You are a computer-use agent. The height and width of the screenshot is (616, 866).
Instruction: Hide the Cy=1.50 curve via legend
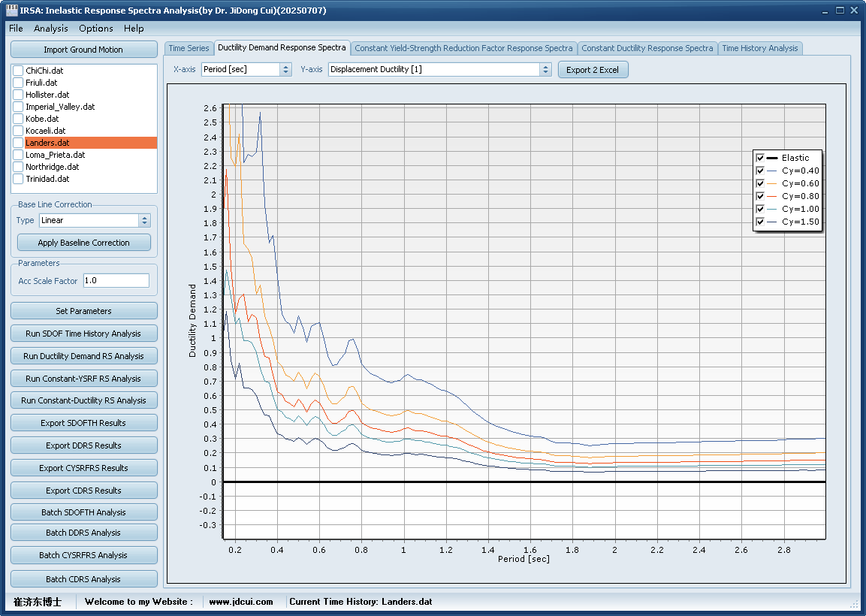pos(760,222)
